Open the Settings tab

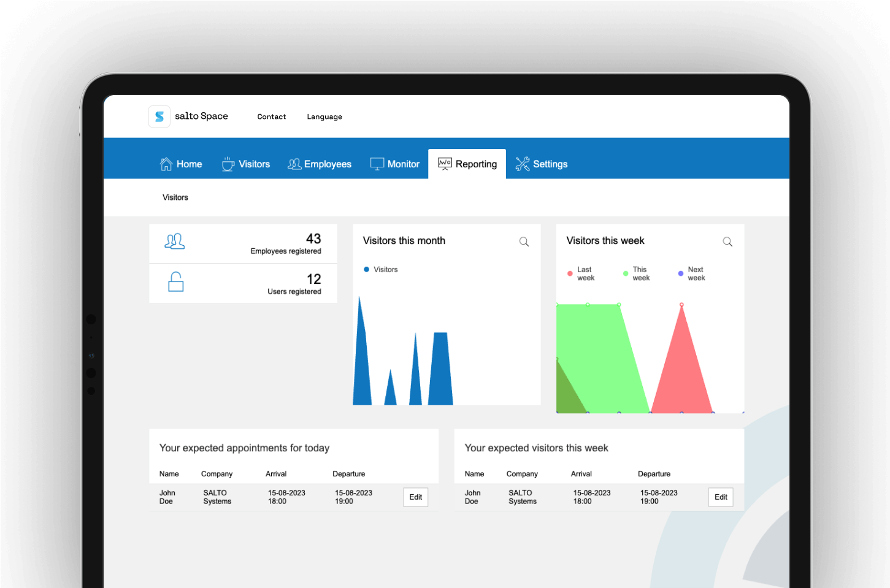coord(542,164)
